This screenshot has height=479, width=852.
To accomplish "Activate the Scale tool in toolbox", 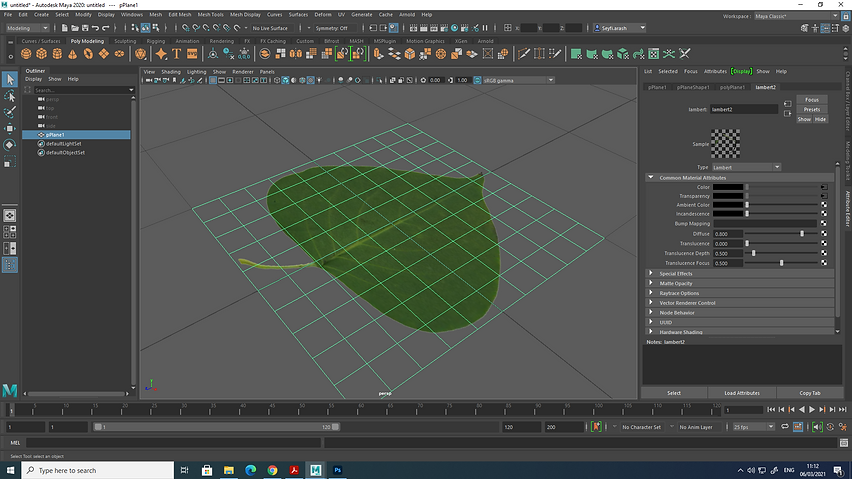I will tap(10, 161).
